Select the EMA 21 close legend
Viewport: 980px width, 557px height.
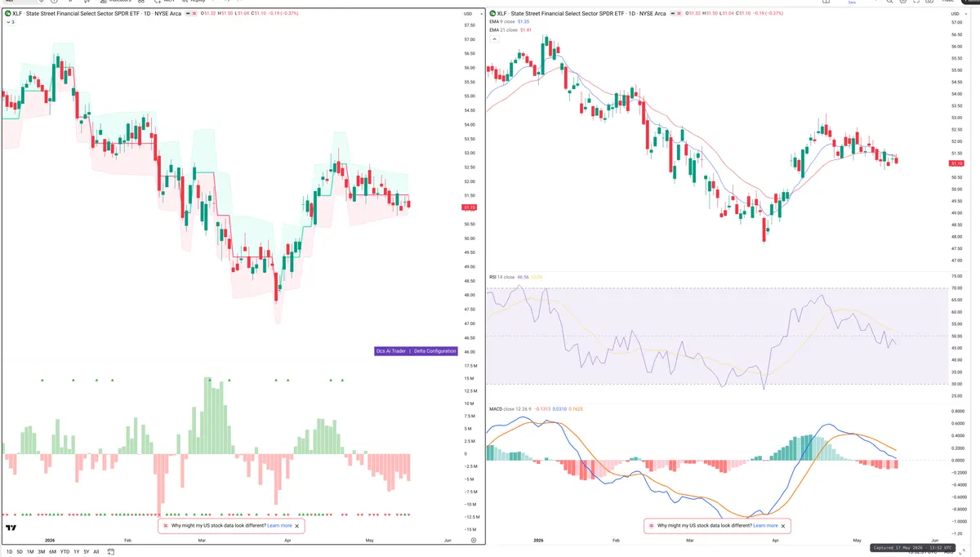[x=503, y=30]
